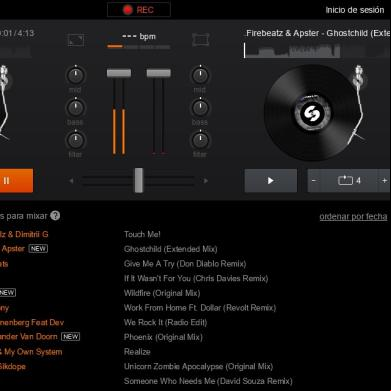Image resolution: width=391 pixels, height=391 pixels.
Task: Open 'Inicio de sesión' login link
Action: tap(355, 10)
